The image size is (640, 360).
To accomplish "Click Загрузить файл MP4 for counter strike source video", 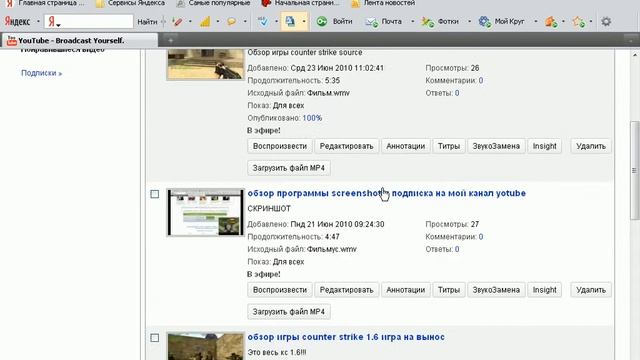I will tap(289, 168).
